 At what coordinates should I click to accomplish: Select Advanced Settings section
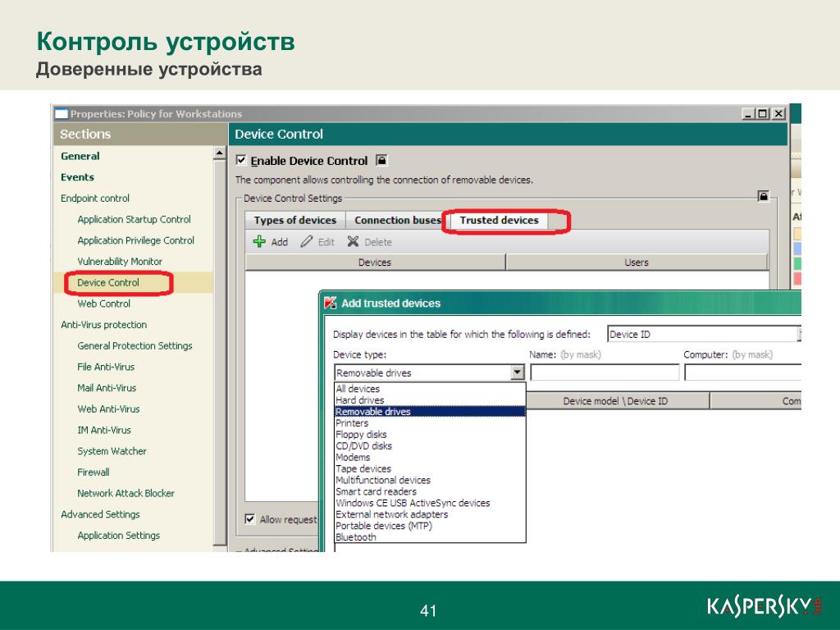click(x=100, y=514)
